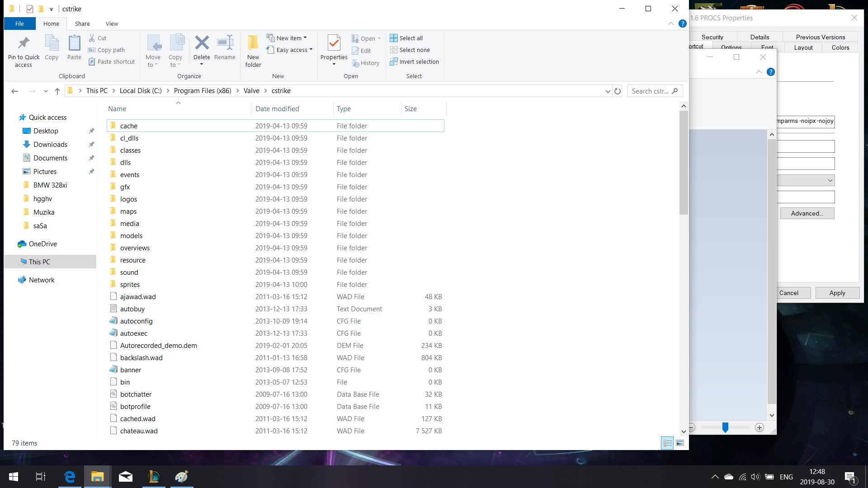Open Mail app from taskbar
Image resolution: width=868 pixels, height=488 pixels.
pyautogui.click(x=126, y=477)
